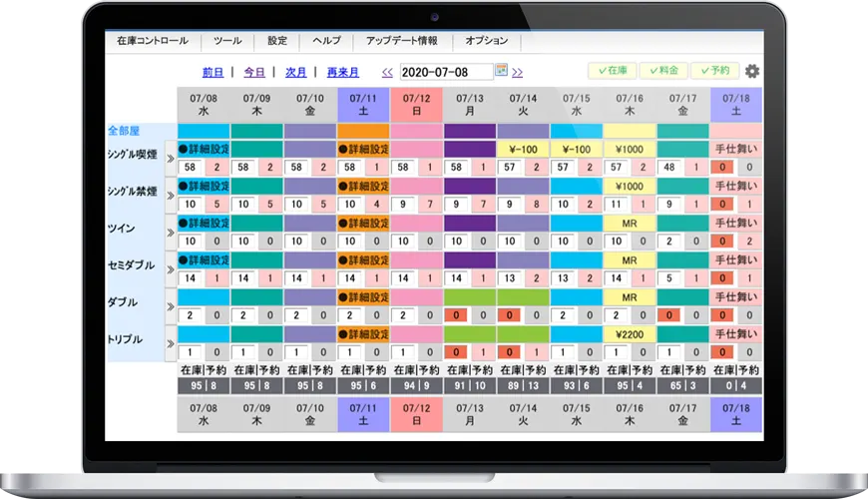Screen dimensions: 868x499
Task: Click the total 65 | 3 for 07/17
Action: coord(682,385)
